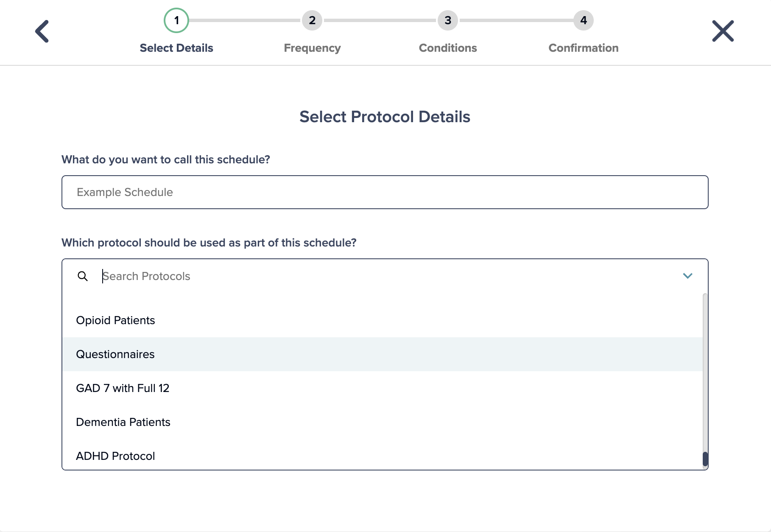Click the protocol list scrollbar thumb
The width and height of the screenshot is (771, 532).
click(705, 459)
